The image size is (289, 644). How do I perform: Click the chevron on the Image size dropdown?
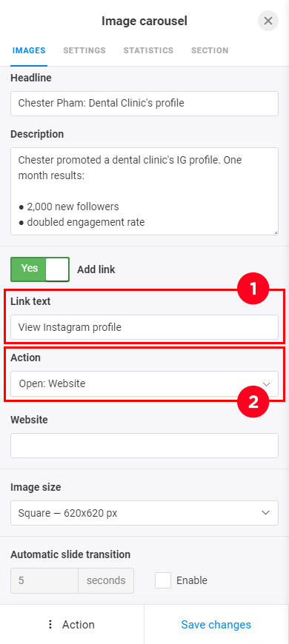266,512
